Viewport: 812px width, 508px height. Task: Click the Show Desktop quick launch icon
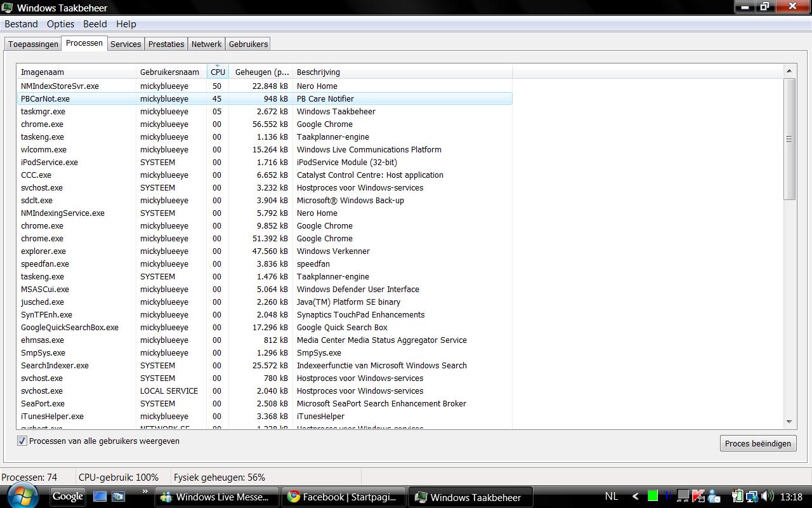[x=100, y=497]
